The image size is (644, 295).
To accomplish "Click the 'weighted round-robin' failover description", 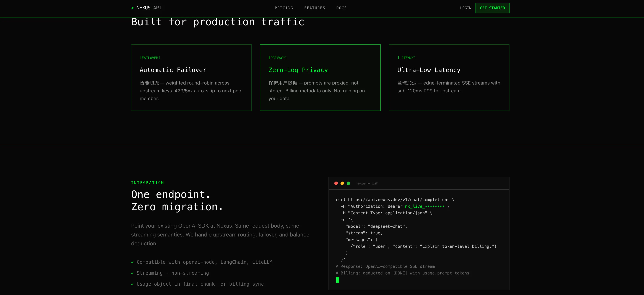I will [x=191, y=91].
